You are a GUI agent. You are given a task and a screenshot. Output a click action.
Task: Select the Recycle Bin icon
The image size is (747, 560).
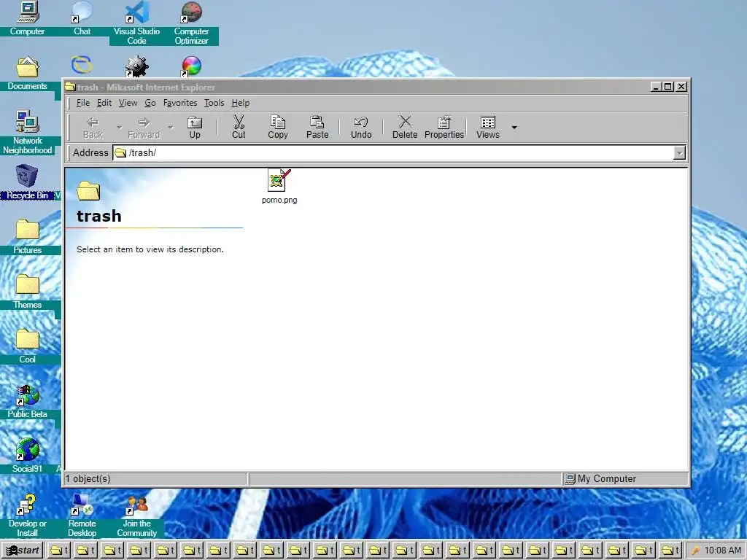[x=27, y=182]
